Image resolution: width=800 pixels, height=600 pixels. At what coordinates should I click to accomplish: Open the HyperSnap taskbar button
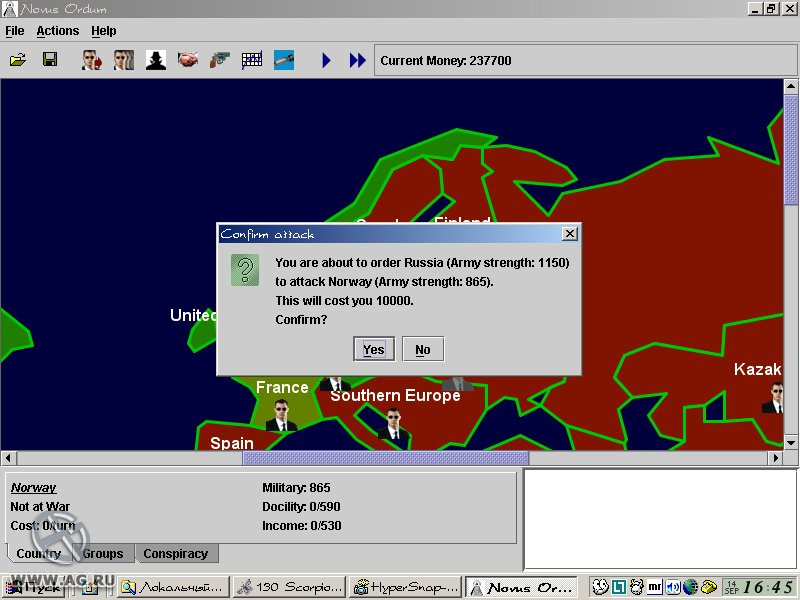406,587
